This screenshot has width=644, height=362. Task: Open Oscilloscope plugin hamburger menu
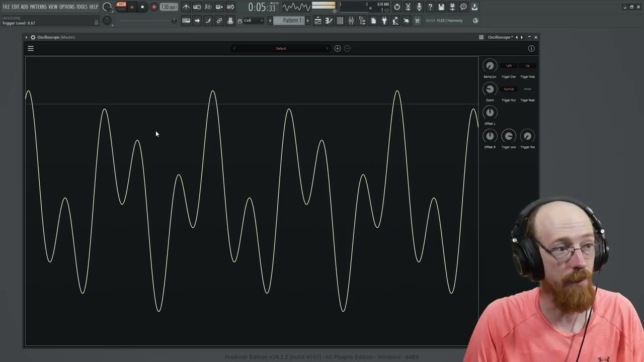point(31,48)
